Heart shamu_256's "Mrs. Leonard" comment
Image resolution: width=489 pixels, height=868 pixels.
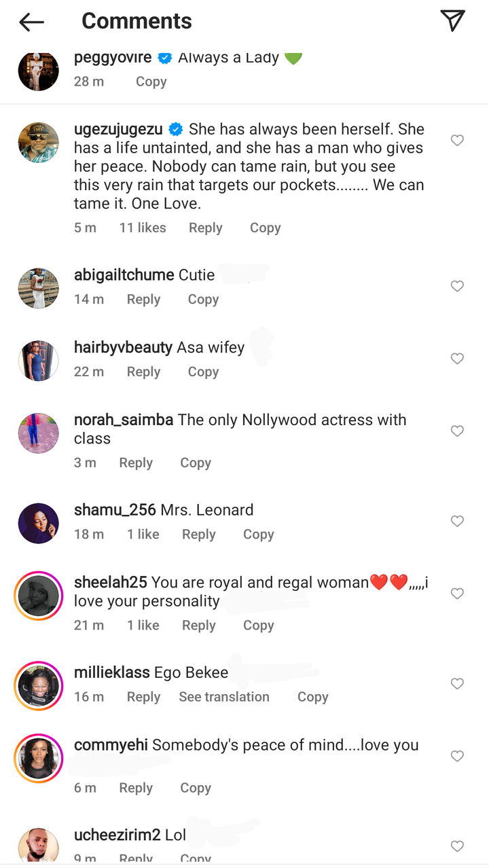(458, 521)
